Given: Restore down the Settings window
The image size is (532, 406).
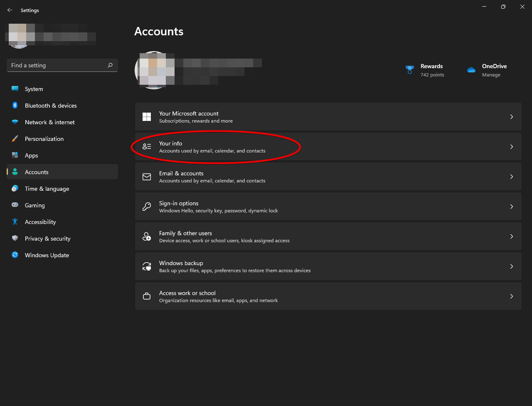Looking at the screenshot, I should (503, 7).
